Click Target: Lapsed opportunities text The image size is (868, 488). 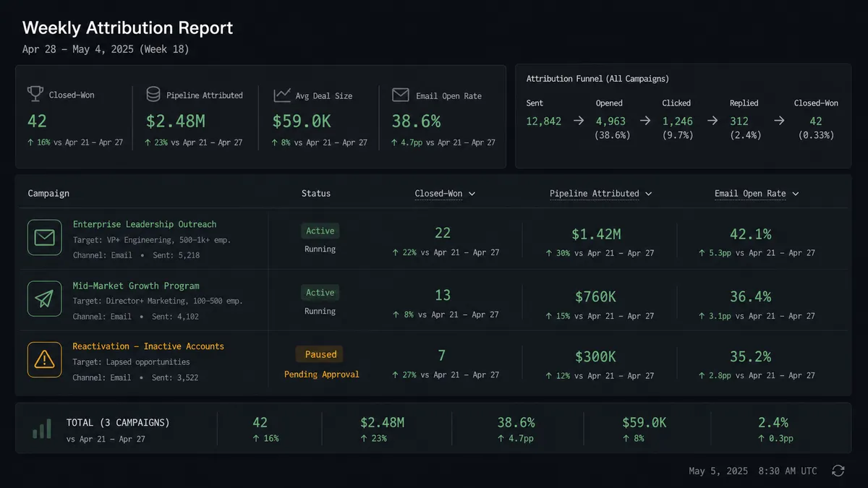(x=132, y=361)
